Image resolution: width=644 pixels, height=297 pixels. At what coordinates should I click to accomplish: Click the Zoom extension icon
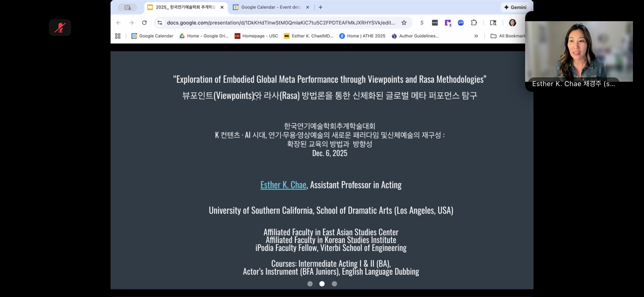(460, 23)
